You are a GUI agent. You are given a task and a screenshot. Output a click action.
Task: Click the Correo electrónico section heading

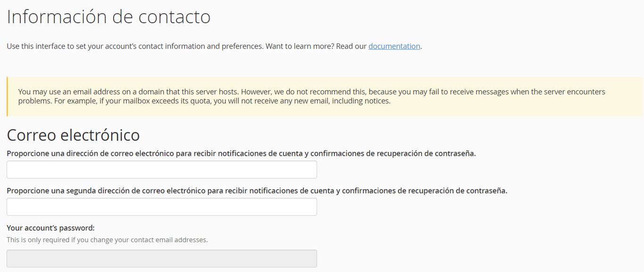73,135
